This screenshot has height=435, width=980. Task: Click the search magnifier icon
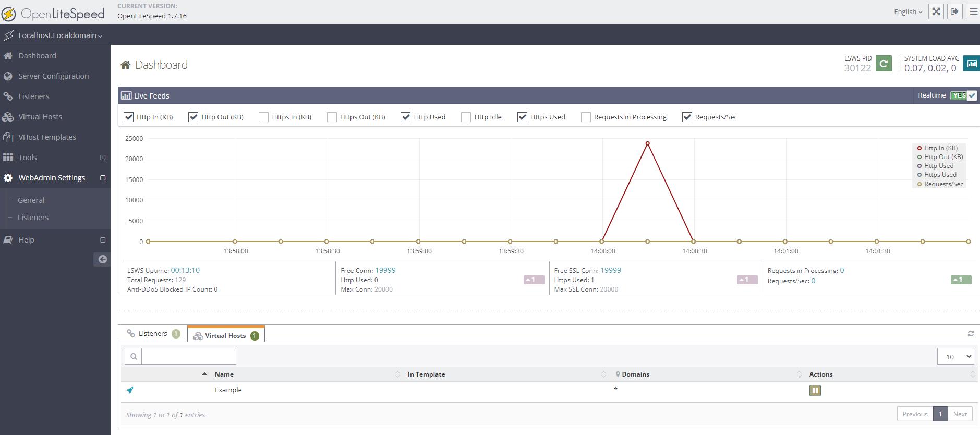[134, 356]
